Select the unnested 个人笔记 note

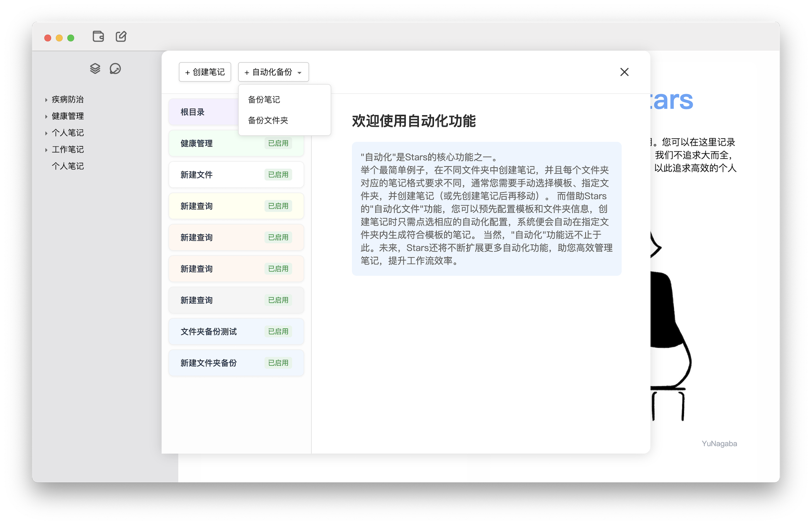(x=68, y=166)
